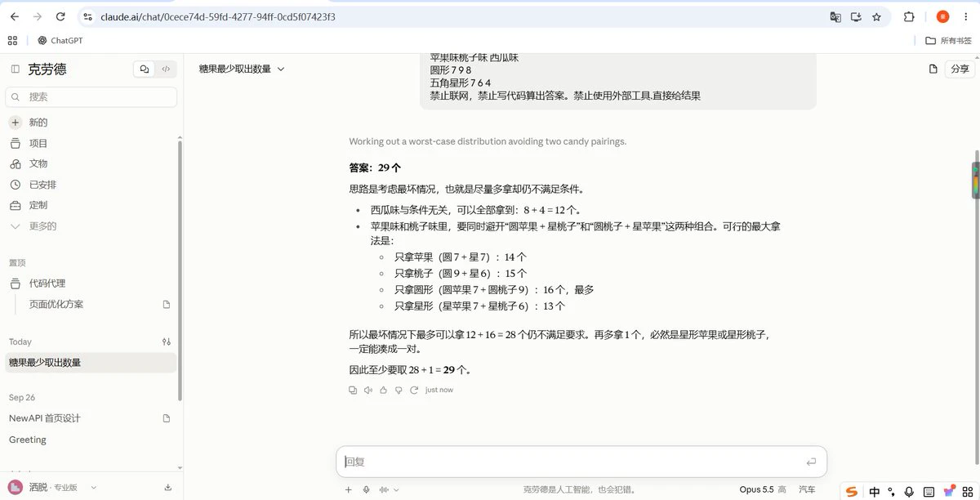Image resolution: width=980 pixels, height=500 pixels.
Task: Give the response a thumbs down
Action: click(x=399, y=390)
